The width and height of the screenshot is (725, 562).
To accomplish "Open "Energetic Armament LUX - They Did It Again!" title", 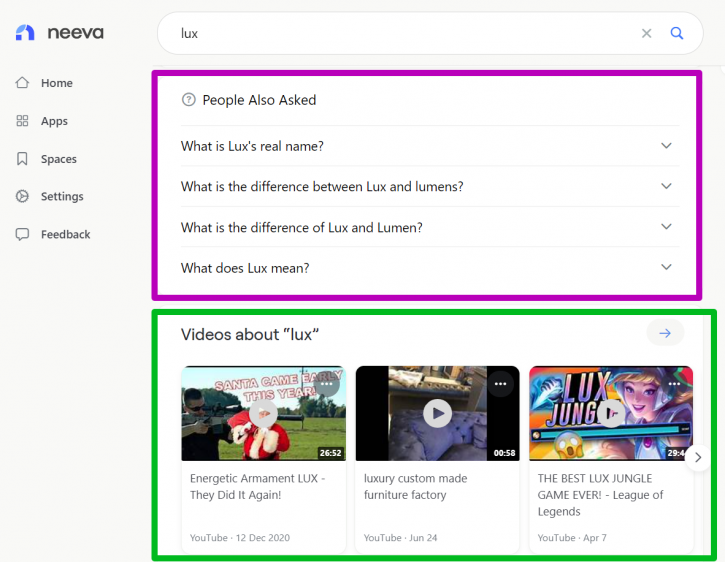I will 258,487.
